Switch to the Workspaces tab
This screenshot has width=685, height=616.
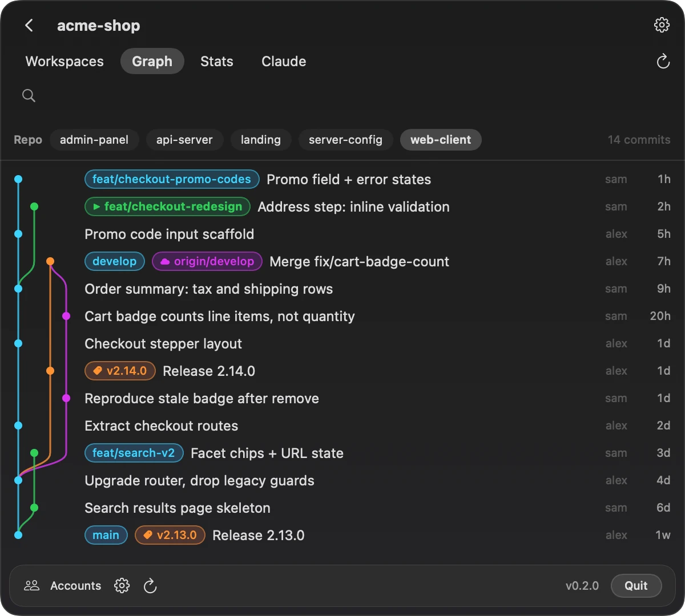coord(65,62)
